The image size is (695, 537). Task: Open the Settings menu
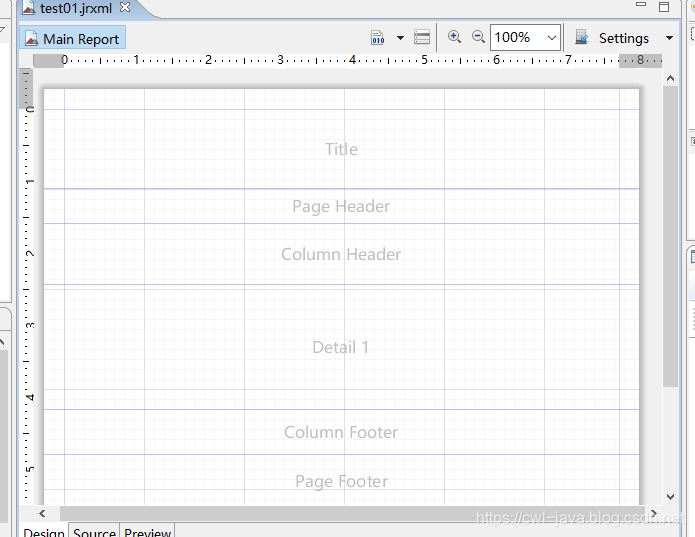point(624,38)
